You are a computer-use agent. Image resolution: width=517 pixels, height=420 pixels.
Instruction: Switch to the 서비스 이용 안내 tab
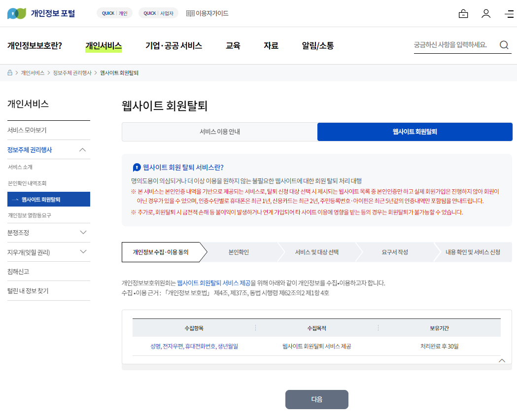219,132
